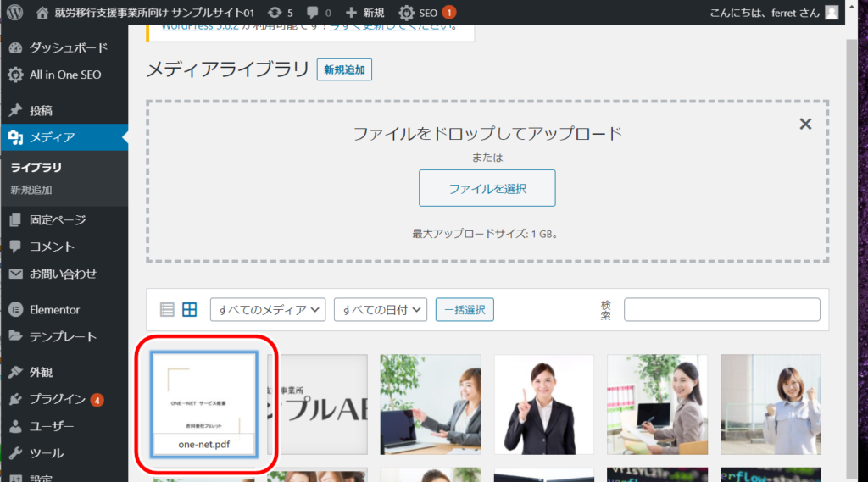Image resolution: width=868 pixels, height=482 pixels.
Task: Expand the すべての日付 dropdown
Action: click(x=380, y=310)
